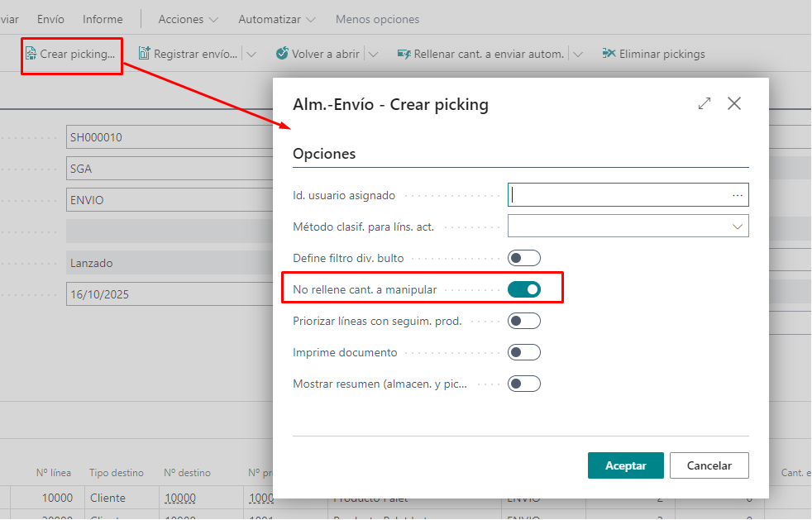812x520 pixels.
Task: Enable the Imprime documento switch
Action: pos(523,352)
